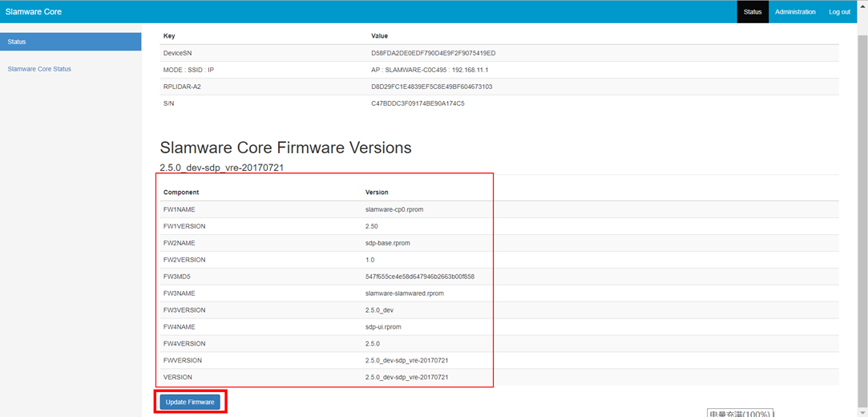Select Status in the left sidebar

pos(71,42)
